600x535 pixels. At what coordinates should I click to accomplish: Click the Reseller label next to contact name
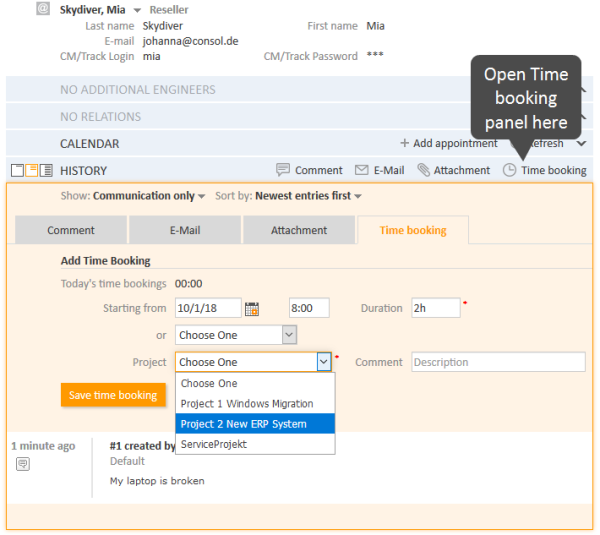pos(169,10)
